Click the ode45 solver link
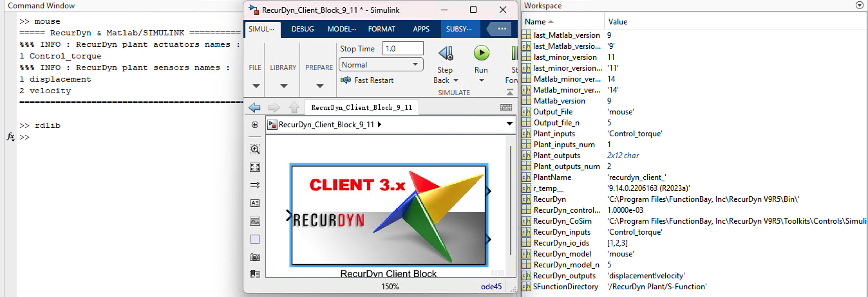 coord(492,286)
